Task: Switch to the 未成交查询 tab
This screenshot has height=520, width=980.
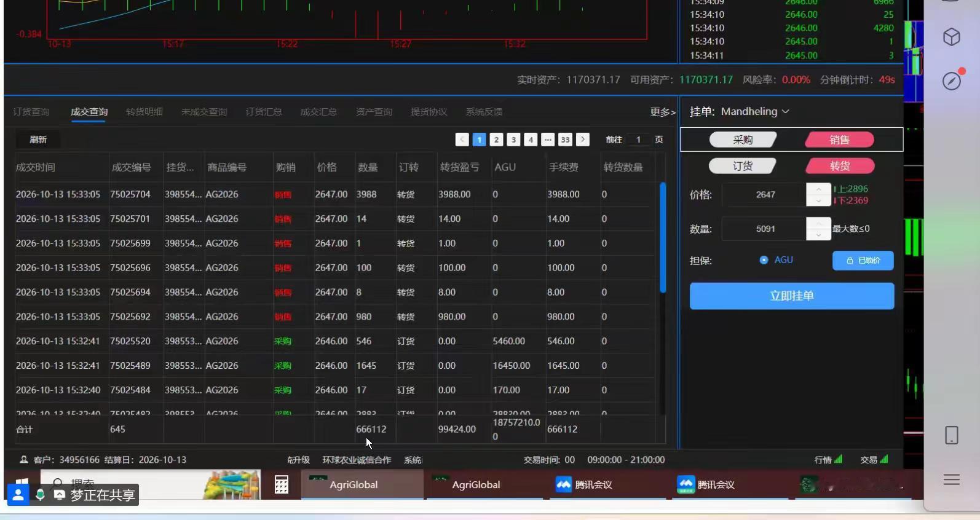Action: (x=204, y=112)
